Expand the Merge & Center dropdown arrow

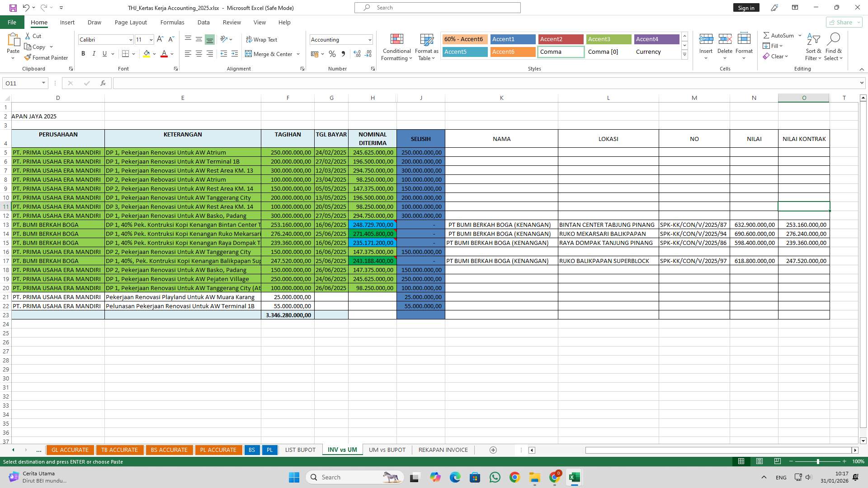(x=298, y=54)
